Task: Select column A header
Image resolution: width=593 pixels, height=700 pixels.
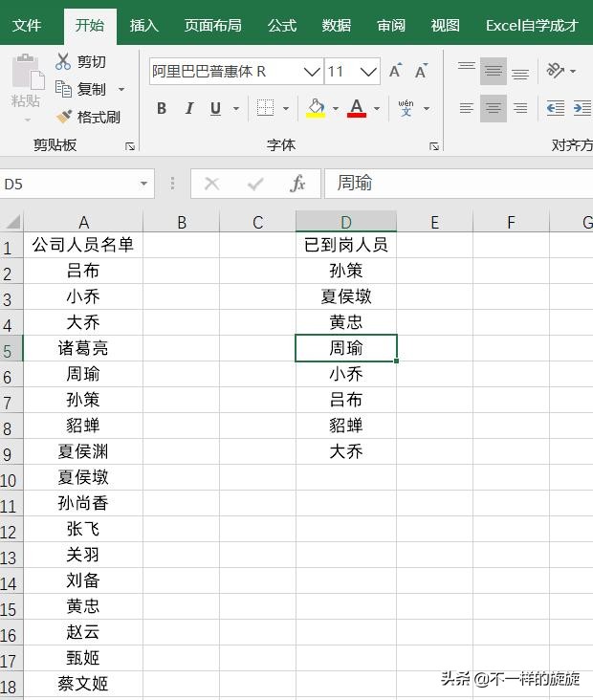Action: point(83,222)
